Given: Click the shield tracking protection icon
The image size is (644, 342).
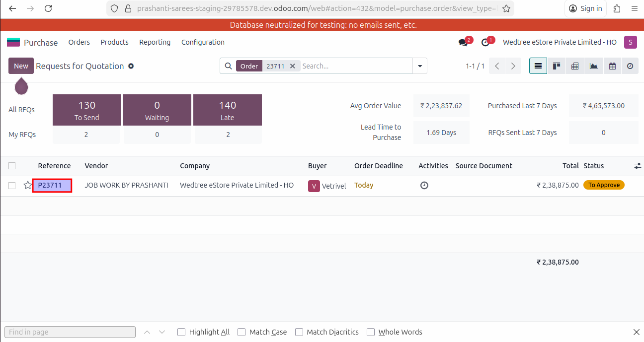Looking at the screenshot, I should (x=114, y=8).
